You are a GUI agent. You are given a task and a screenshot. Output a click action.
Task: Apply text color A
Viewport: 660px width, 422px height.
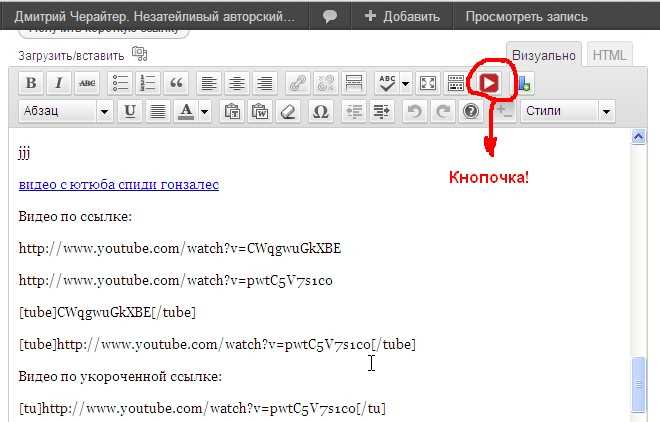coord(186,111)
